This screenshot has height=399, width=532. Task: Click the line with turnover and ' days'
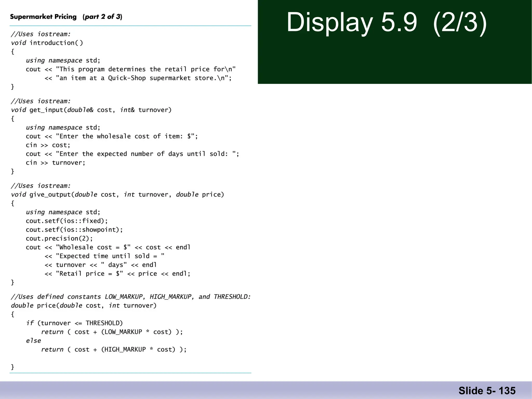point(101,265)
